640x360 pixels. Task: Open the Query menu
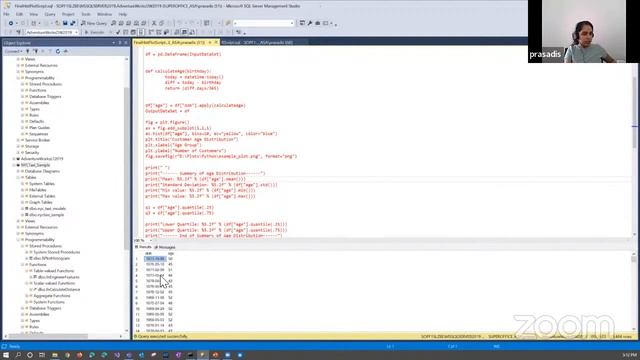(50, 14)
